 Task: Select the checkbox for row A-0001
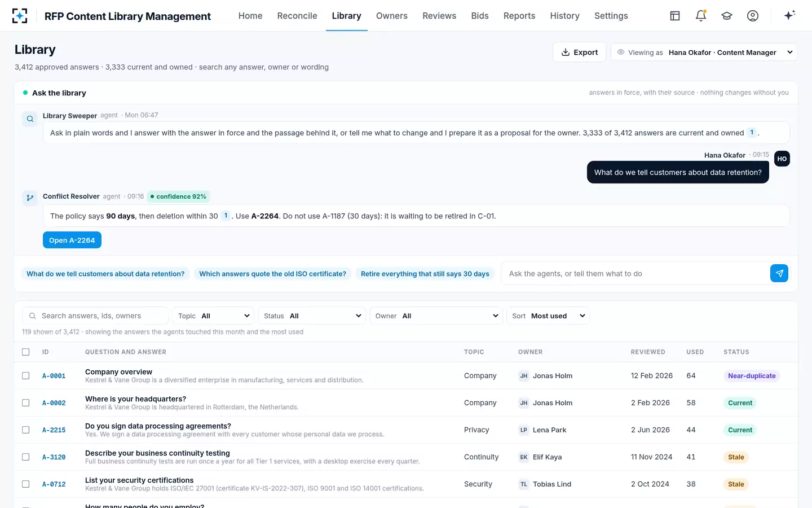[x=25, y=376]
